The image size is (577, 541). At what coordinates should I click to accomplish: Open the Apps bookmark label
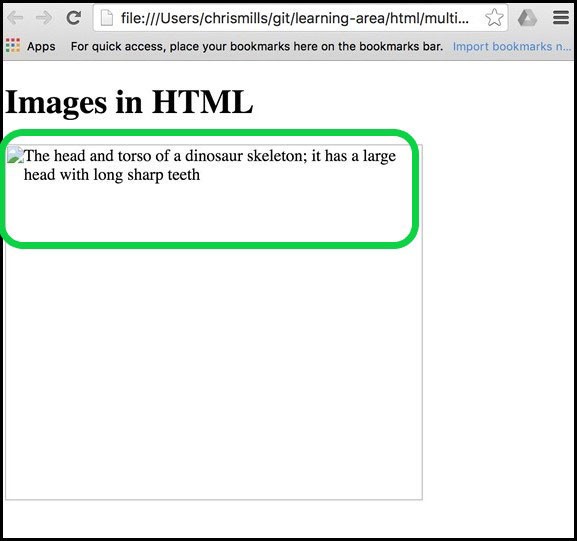click(41, 46)
